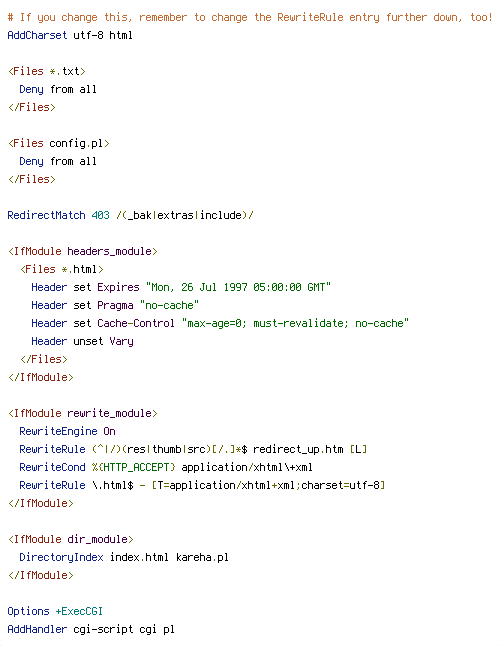
Task: Click the 403 status code number
Action: tap(101, 215)
